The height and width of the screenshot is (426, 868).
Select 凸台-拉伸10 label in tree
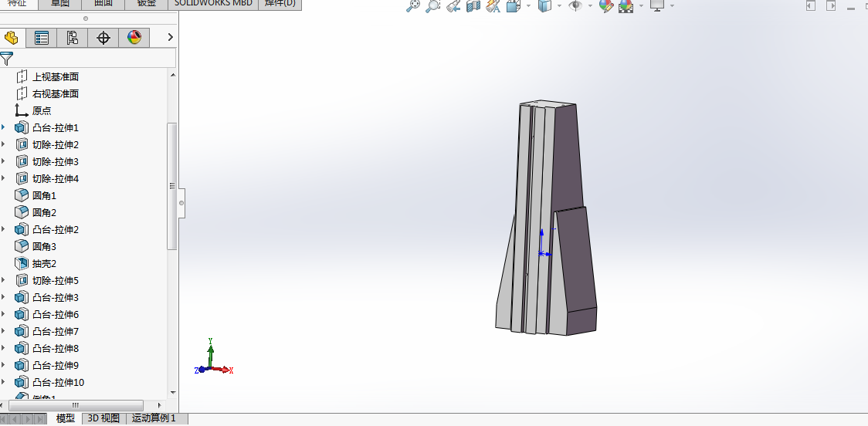point(58,382)
